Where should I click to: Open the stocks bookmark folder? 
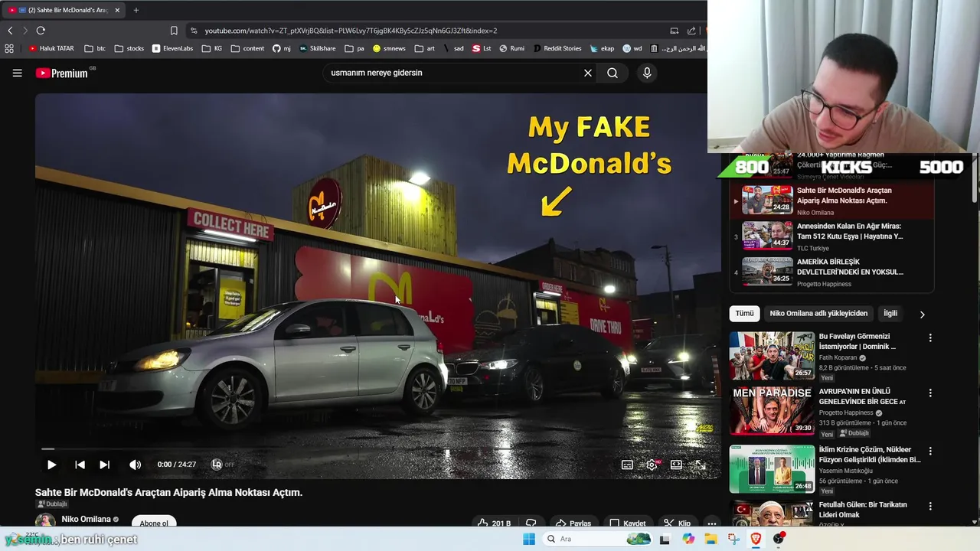(x=129, y=48)
